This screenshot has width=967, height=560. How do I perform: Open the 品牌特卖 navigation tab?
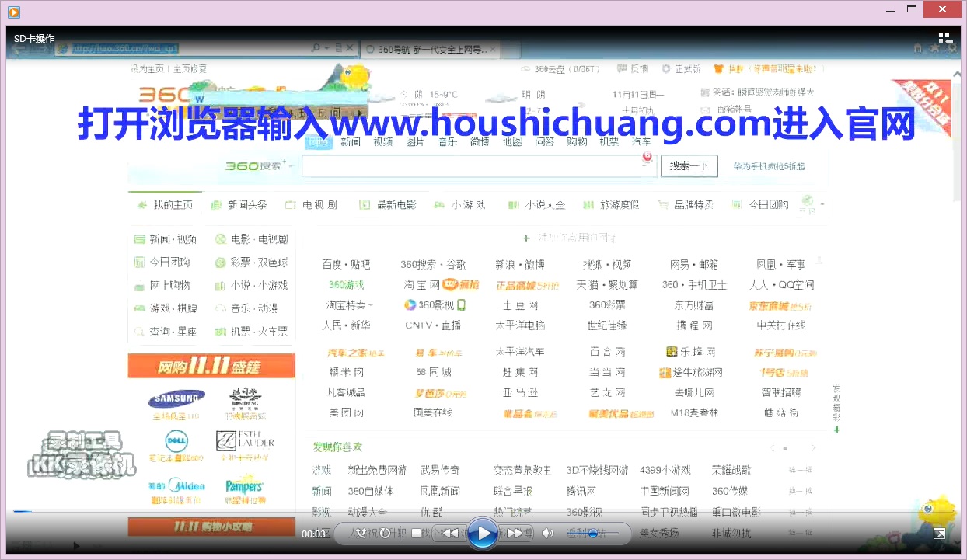[686, 205]
